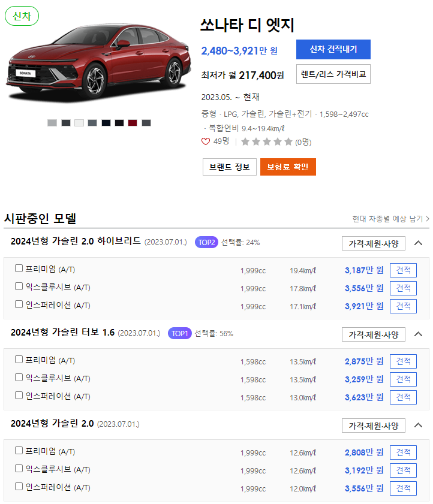Click the star rating icons
This screenshot has height=504, width=433.
(267, 142)
